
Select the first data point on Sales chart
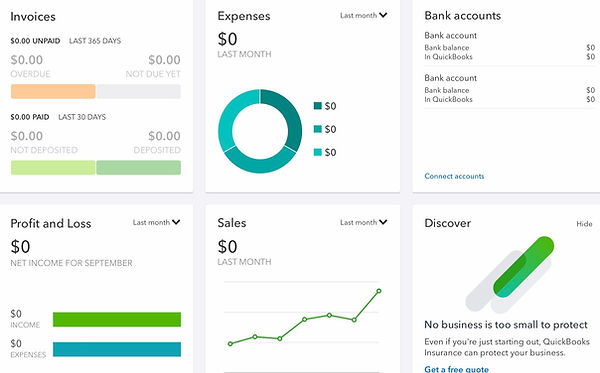pos(230,344)
